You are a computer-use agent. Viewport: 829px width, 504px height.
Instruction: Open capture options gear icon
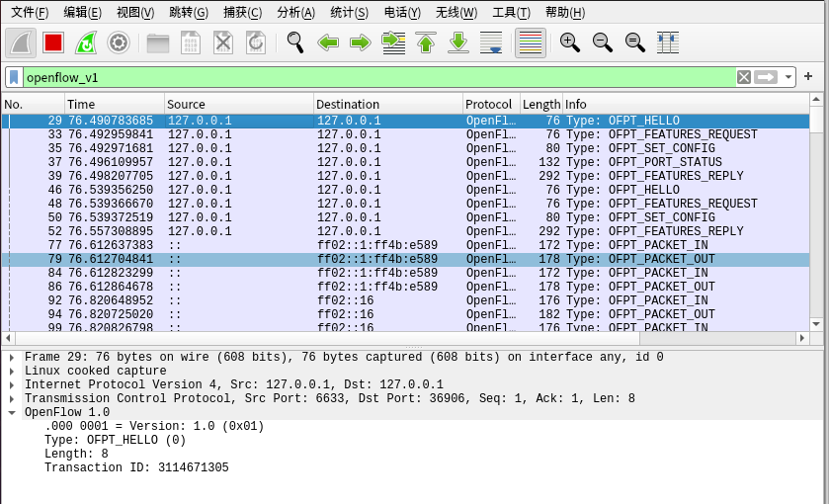coord(118,42)
